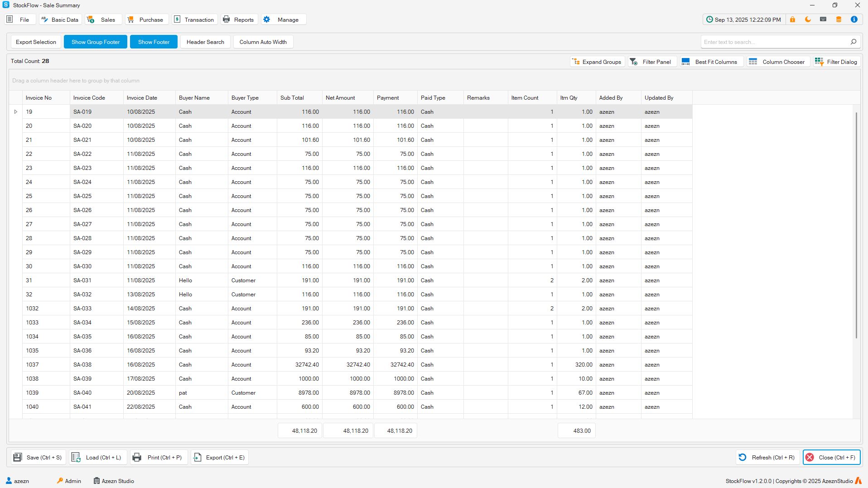The image size is (868, 488).
Task: Click the moon dark mode icon
Action: 808,19
